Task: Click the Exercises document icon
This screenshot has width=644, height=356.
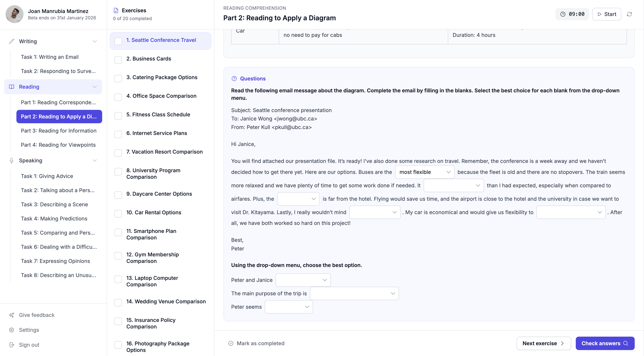Action: point(116,10)
